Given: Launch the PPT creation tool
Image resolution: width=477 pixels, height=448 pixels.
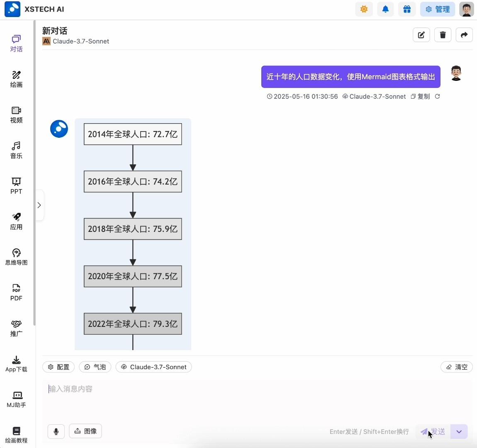Looking at the screenshot, I should pyautogui.click(x=16, y=185).
